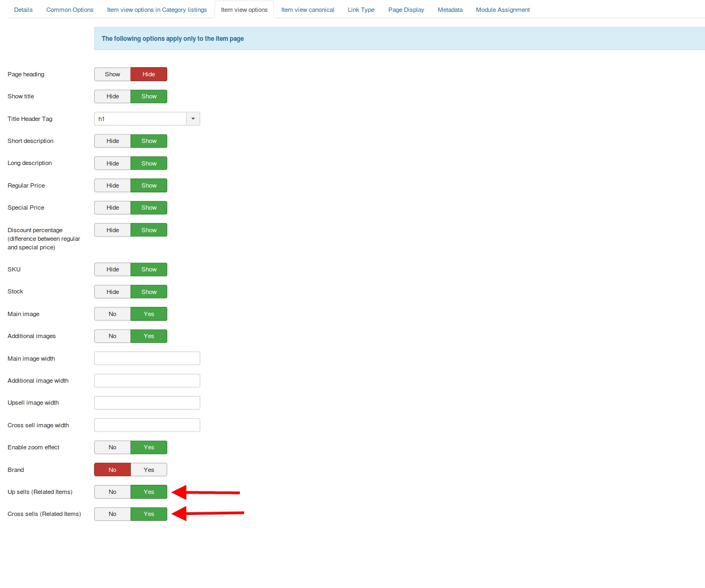Click the Title Header Tag h1 field
Viewport: 705px width, 588px height.
[x=140, y=119]
